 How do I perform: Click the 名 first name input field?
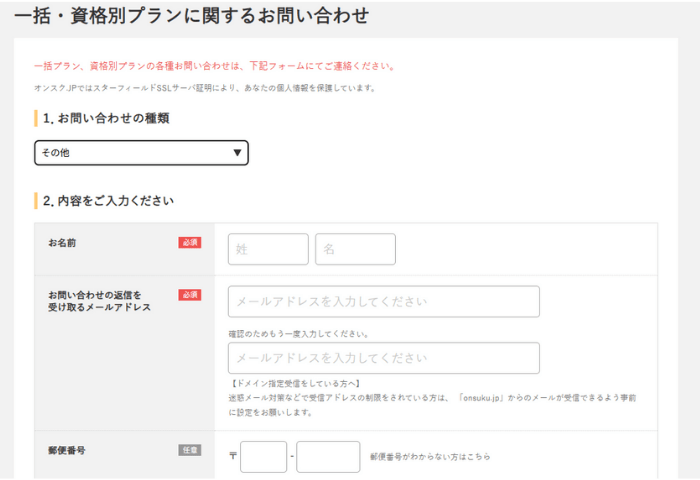355,249
